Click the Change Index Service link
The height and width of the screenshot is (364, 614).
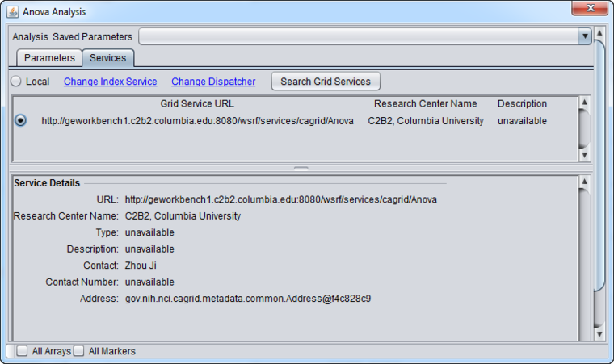110,82
